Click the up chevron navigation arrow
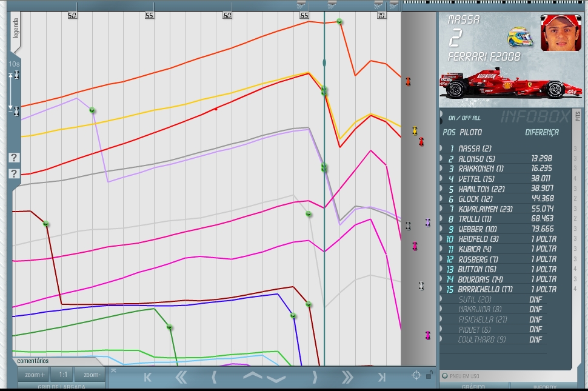The width and height of the screenshot is (588, 391). (253, 375)
